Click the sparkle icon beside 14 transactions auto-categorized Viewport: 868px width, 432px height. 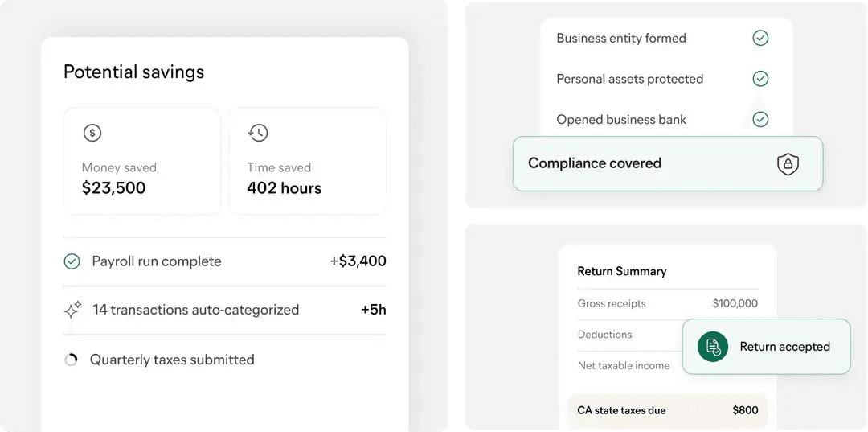72,310
